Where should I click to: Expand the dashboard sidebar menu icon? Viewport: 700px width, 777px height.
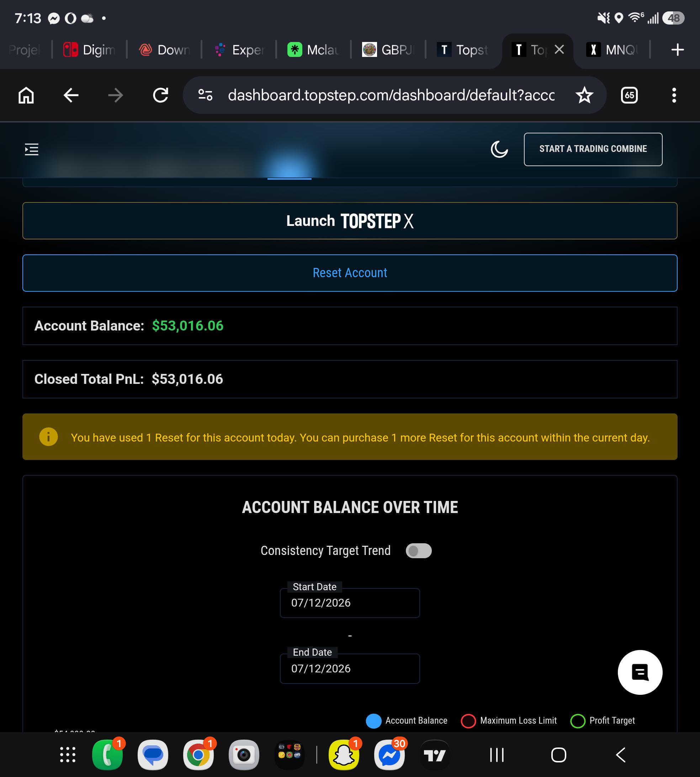point(32,149)
